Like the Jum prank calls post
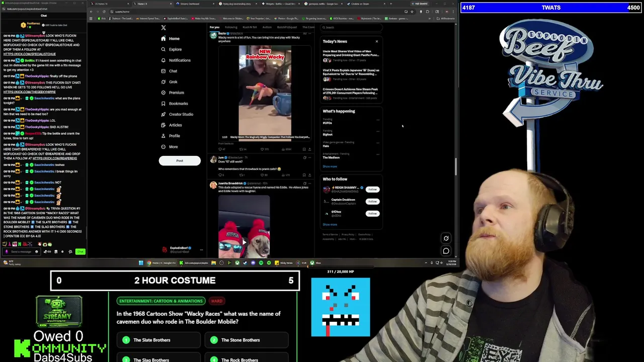The width and height of the screenshot is (644, 362). click(x=263, y=175)
